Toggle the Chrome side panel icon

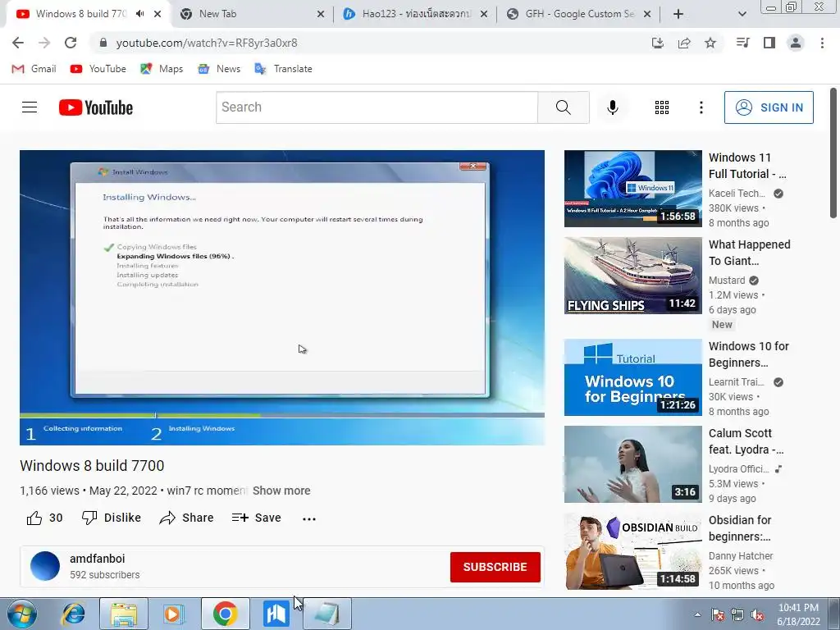pyautogui.click(x=769, y=43)
